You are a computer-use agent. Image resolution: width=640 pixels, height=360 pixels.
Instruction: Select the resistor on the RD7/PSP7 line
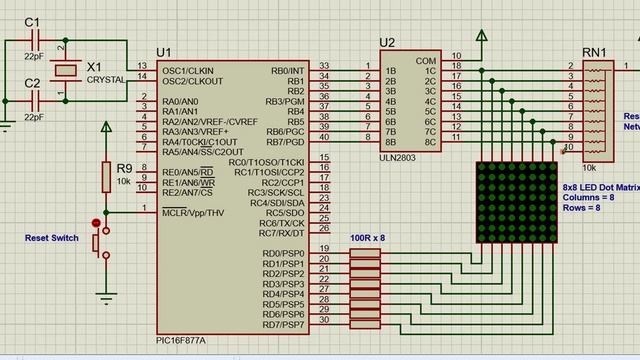pos(365,325)
